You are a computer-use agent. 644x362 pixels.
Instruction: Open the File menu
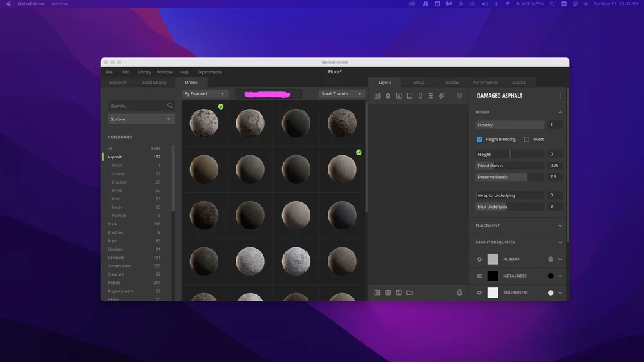coord(109,72)
